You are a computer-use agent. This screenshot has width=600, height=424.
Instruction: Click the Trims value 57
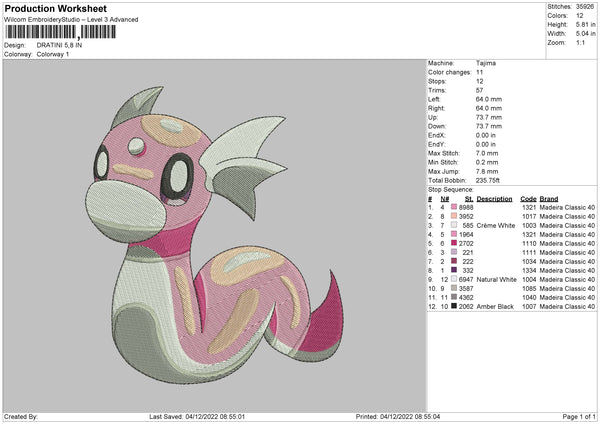point(479,90)
